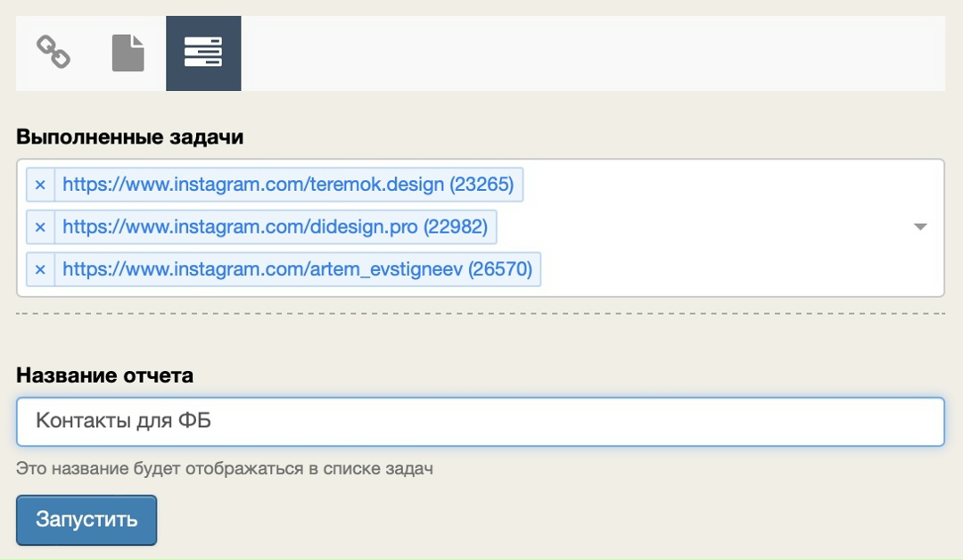
Task: Click the 'Название отчета' label
Action: [105, 375]
